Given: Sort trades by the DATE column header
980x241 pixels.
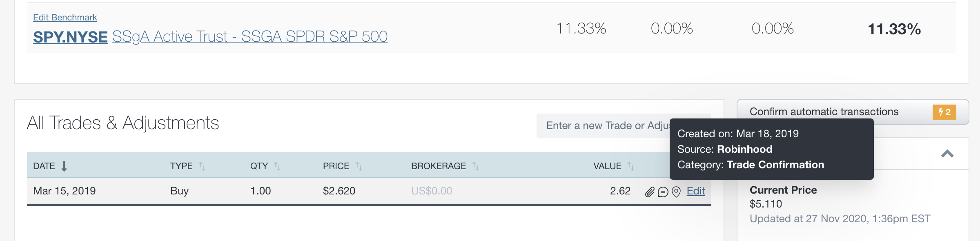Looking at the screenshot, I should tap(45, 166).
